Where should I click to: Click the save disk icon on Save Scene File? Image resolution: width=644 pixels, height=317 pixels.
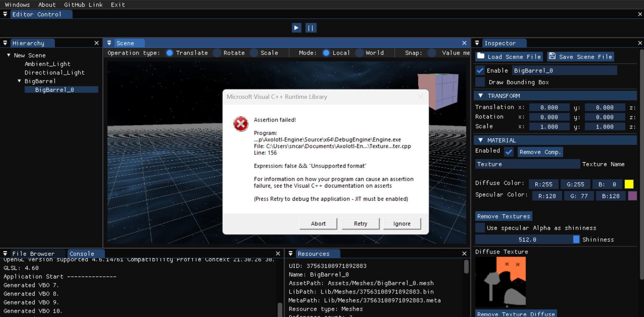point(552,56)
